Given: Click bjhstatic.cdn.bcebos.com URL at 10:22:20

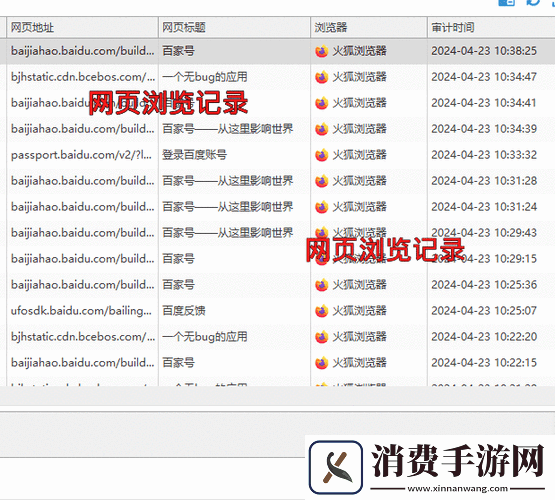Looking at the screenshot, I should [83, 337].
